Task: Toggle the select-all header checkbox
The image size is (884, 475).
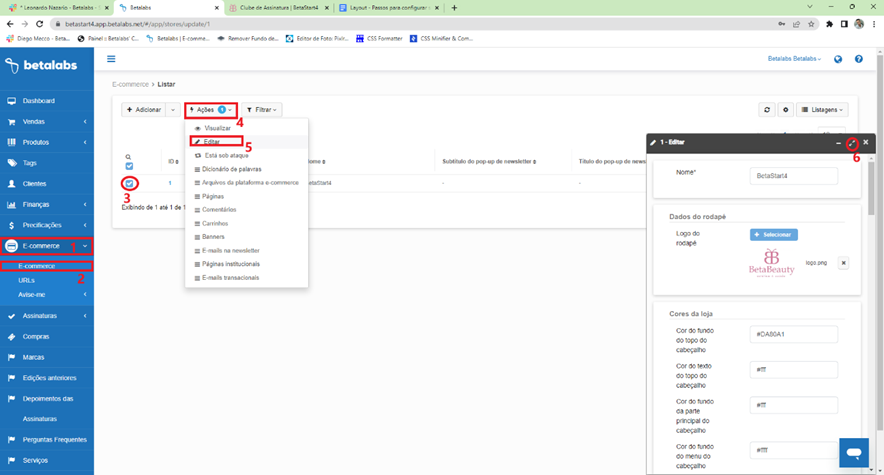Action: point(129,167)
